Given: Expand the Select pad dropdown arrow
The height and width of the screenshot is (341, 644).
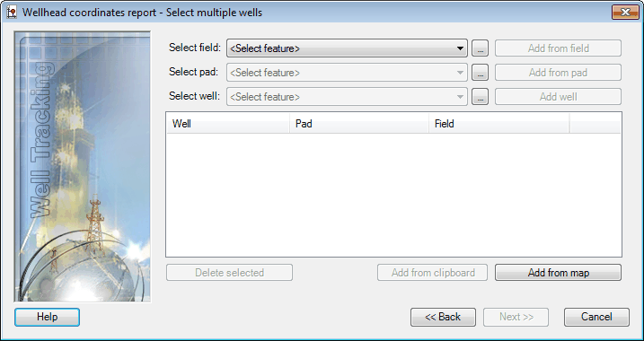Looking at the screenshot, I should [x=460, y=73].
